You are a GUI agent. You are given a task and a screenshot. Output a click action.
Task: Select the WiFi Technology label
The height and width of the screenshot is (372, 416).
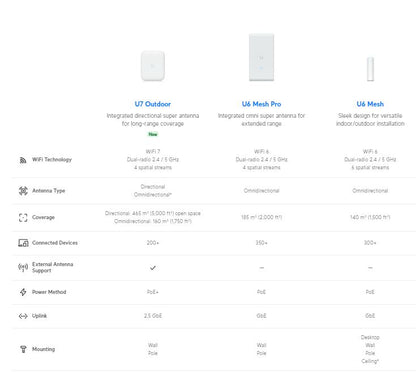point(52,160)
